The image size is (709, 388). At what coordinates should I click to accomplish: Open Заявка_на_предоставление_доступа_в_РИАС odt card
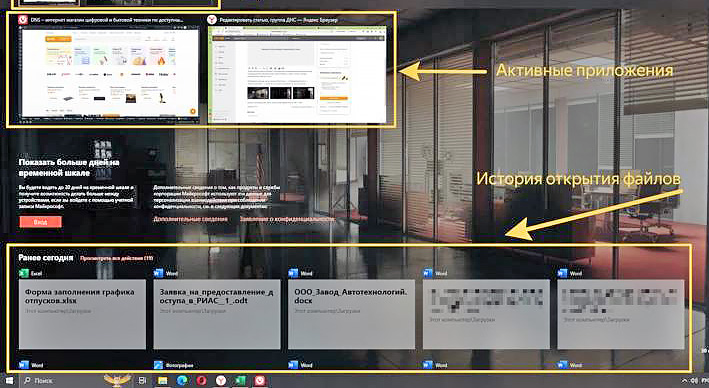click(217, 314)
